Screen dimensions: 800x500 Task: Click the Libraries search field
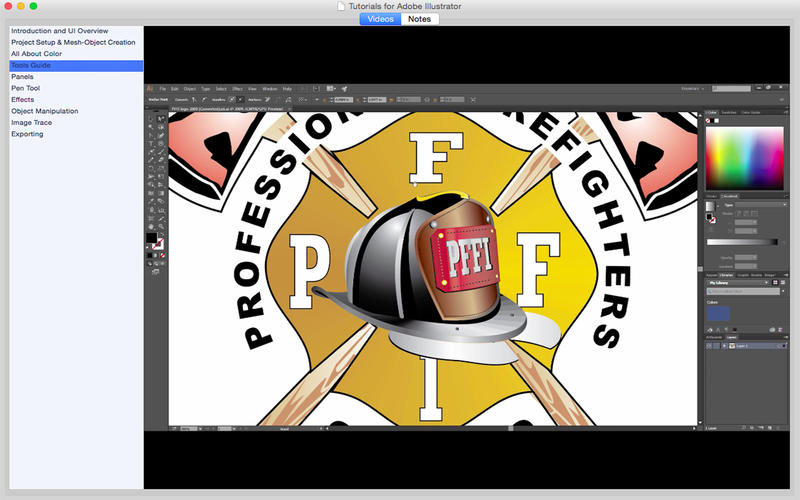[x=743, y=291]
